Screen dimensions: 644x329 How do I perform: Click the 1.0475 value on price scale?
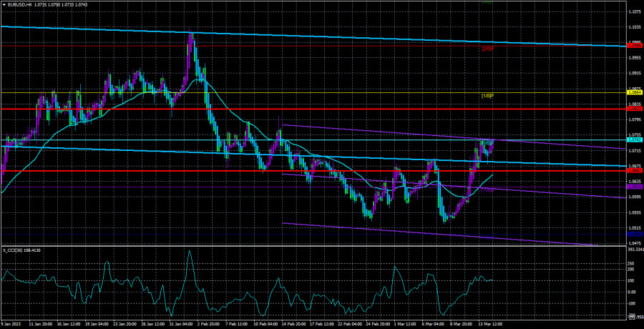[635, 244]
